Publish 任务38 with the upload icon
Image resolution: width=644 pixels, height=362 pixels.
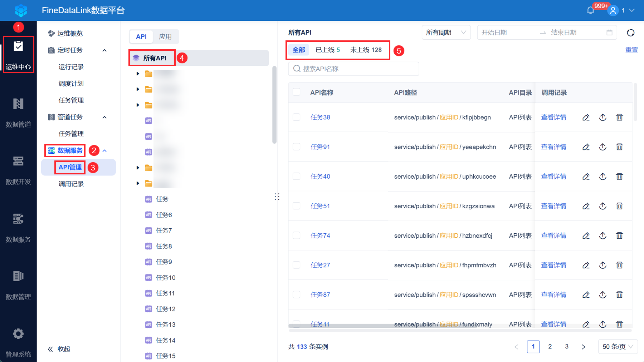(603, 117)
